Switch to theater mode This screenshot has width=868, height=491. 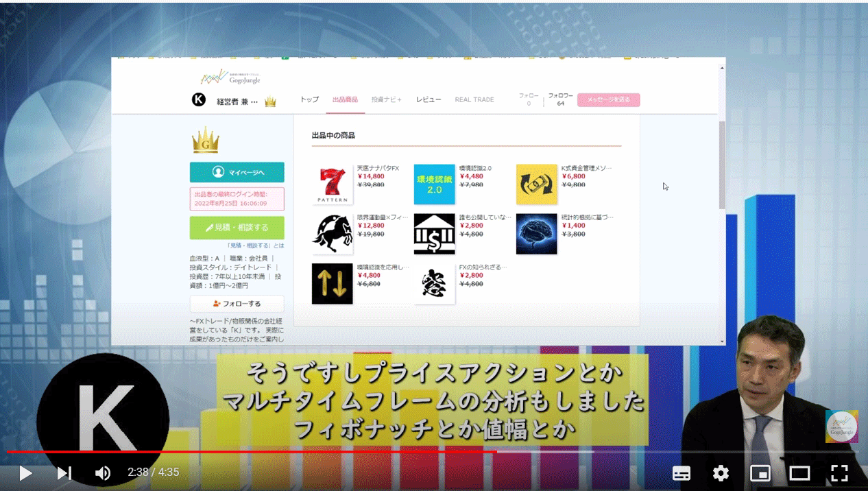(799, 473)
